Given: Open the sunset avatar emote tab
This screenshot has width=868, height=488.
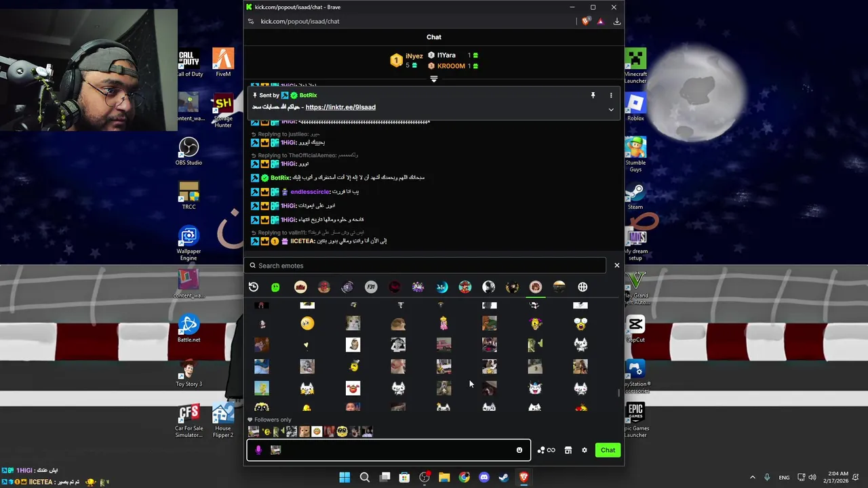Looking at the screenshot, I should click(559, 287).
